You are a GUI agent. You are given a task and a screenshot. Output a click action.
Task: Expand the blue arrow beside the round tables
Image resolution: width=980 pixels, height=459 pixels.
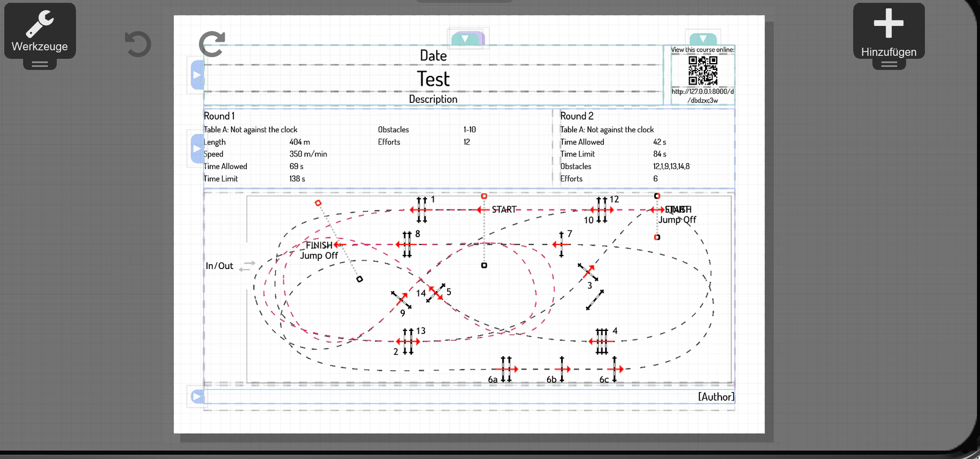[197, 148]
